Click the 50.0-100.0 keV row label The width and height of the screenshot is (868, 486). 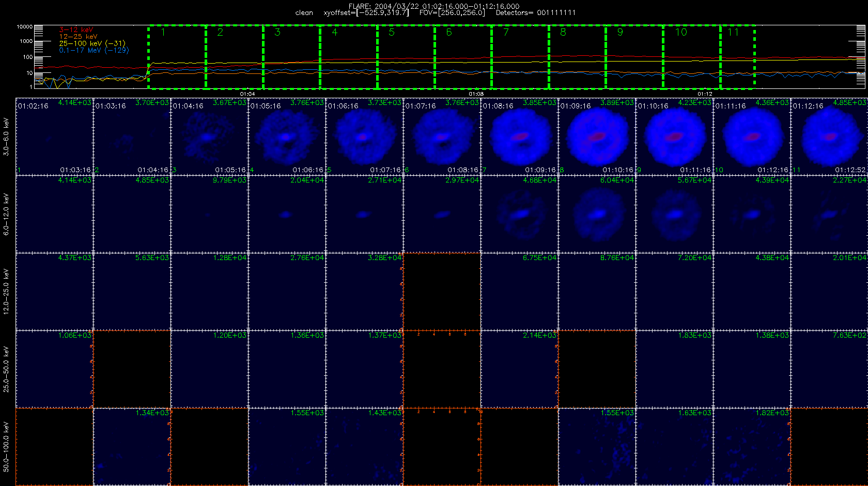click(6, 447)
